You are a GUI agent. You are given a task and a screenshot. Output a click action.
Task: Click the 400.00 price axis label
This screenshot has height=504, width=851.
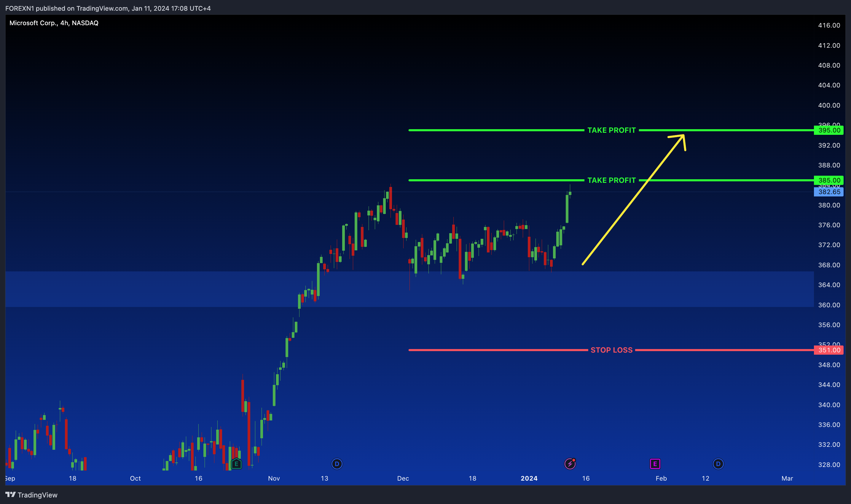[x=829, y=105]
